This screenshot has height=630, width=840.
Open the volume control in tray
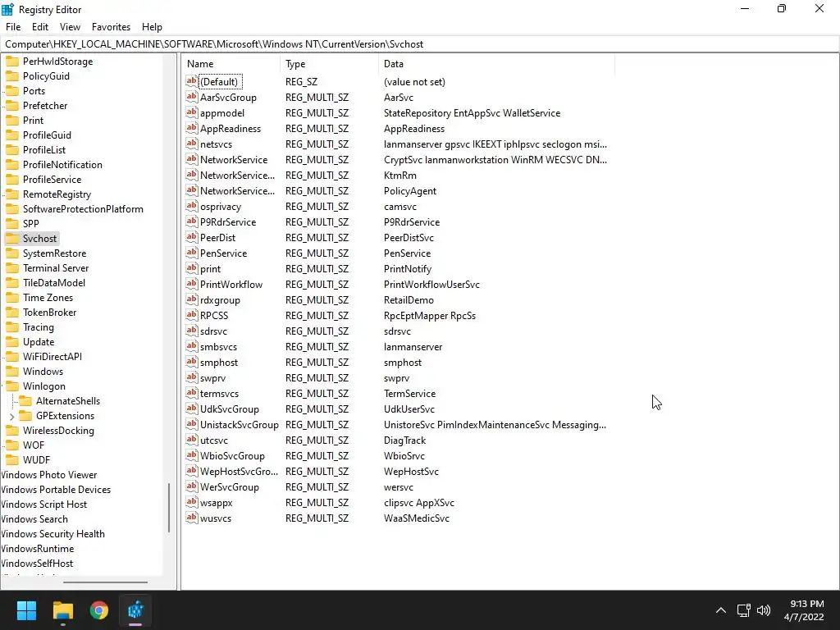pos(764,610)
